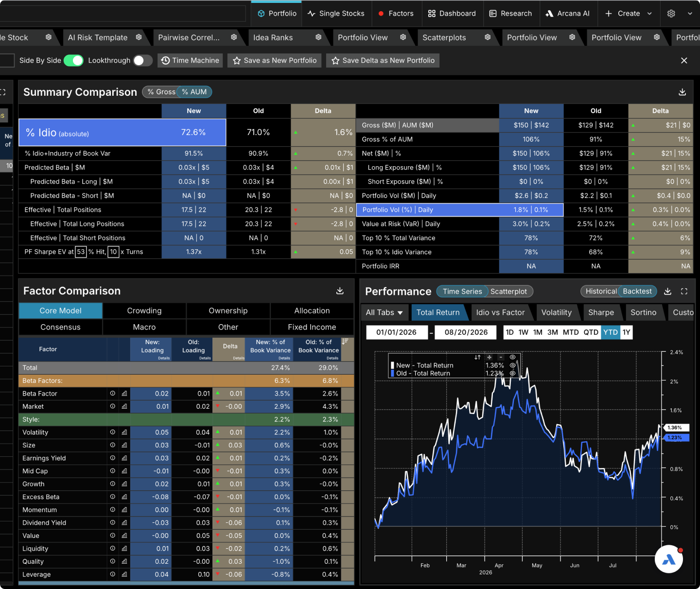Toggle the Side By Side switch

73,60
